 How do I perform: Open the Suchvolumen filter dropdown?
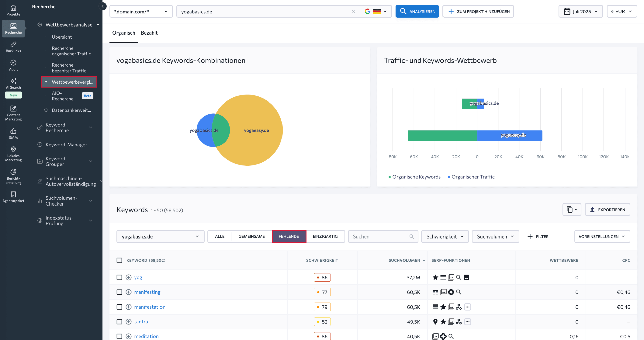point(496,236)
